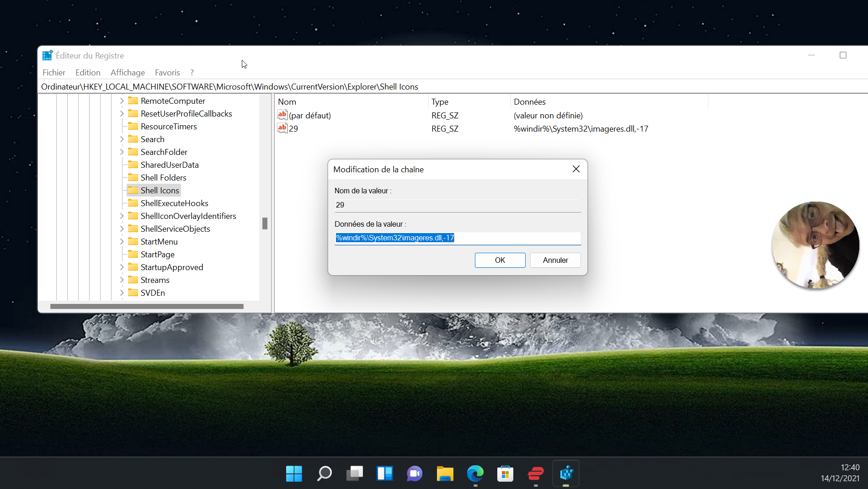Click the Registry Editor title bar icon
868x489 pixels.
coord(48,55)
